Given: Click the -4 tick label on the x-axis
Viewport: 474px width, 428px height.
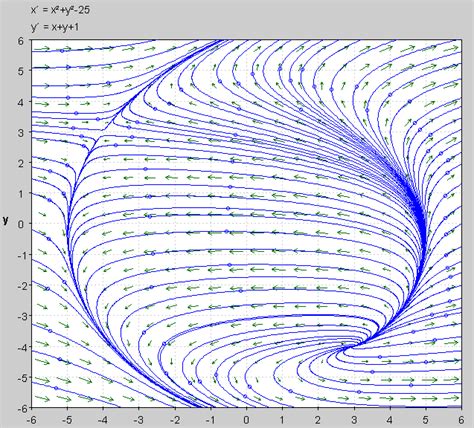Looking at the screenshot, I should click(103, 419).
